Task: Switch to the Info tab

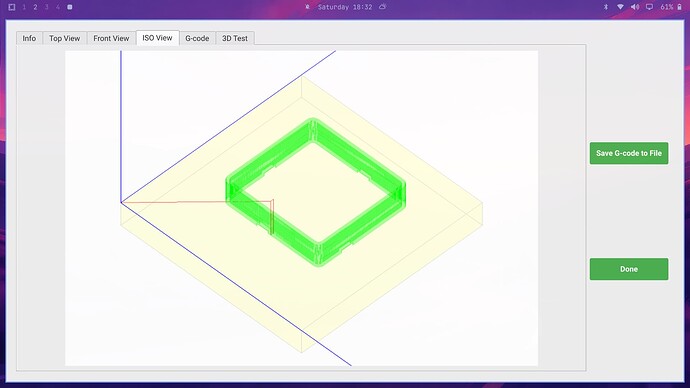Action: coord(29,38)
